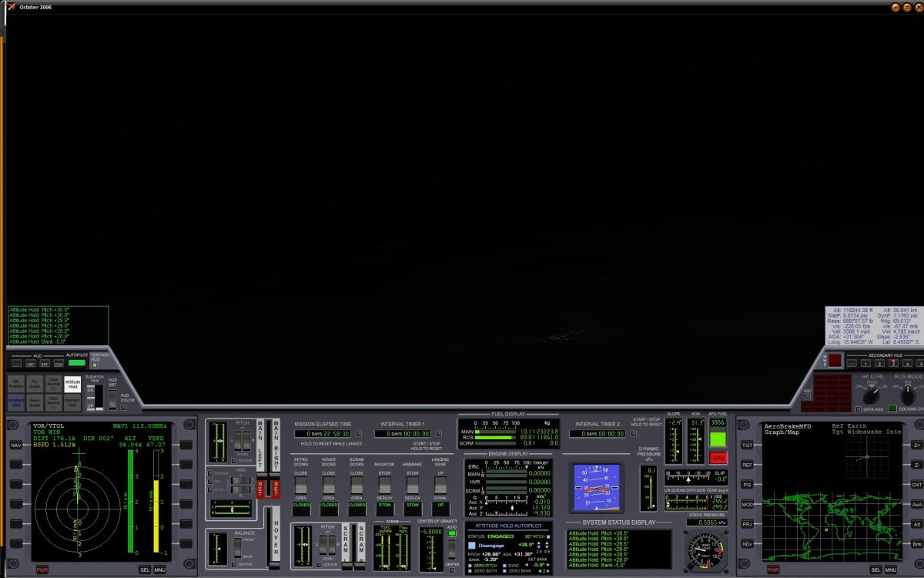
Task: Adjust the ELEVATOR TRIM switch
Action: [99, 398]
